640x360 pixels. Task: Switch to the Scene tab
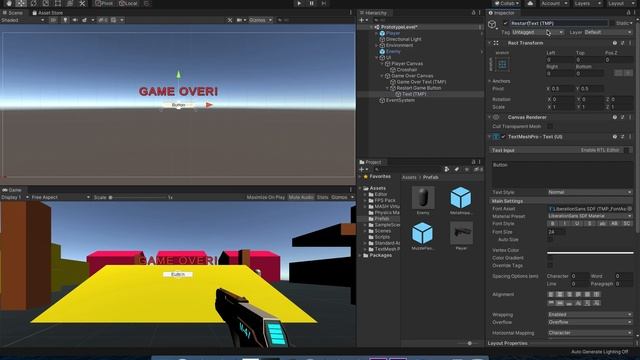tap(13, 13)
